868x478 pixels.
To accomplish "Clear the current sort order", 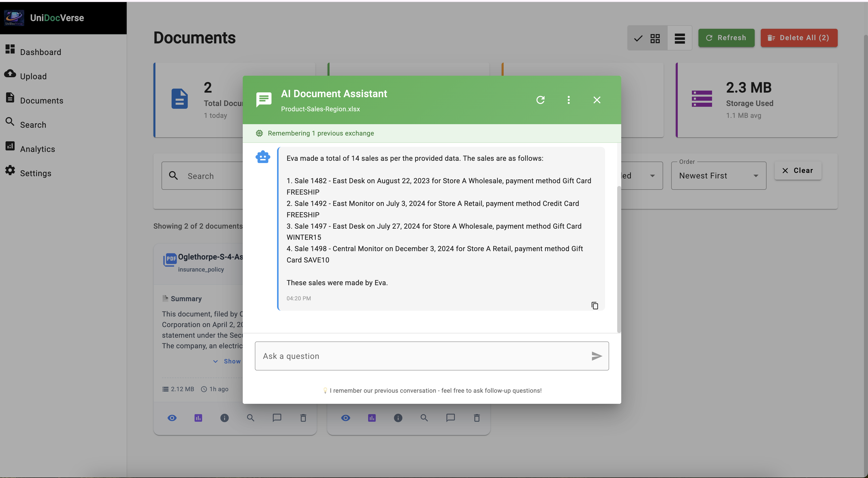I will 798,171.
